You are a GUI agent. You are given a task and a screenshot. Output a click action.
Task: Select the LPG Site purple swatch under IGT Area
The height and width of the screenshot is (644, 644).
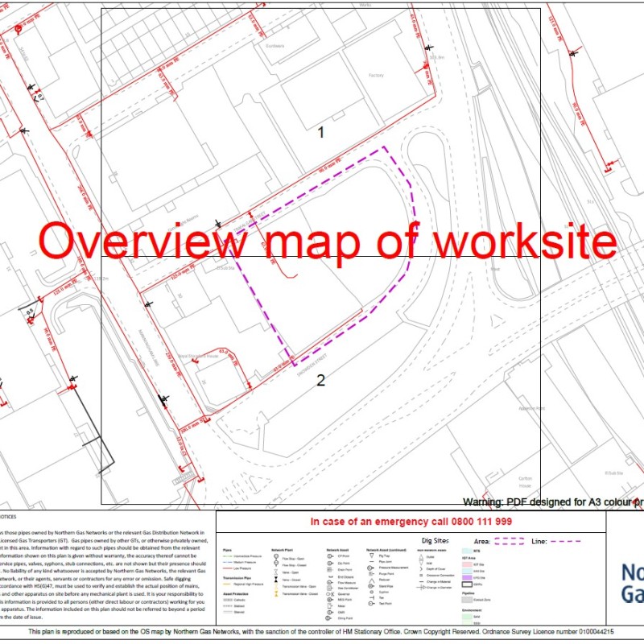pyautogui.click(x=467, y=578)
